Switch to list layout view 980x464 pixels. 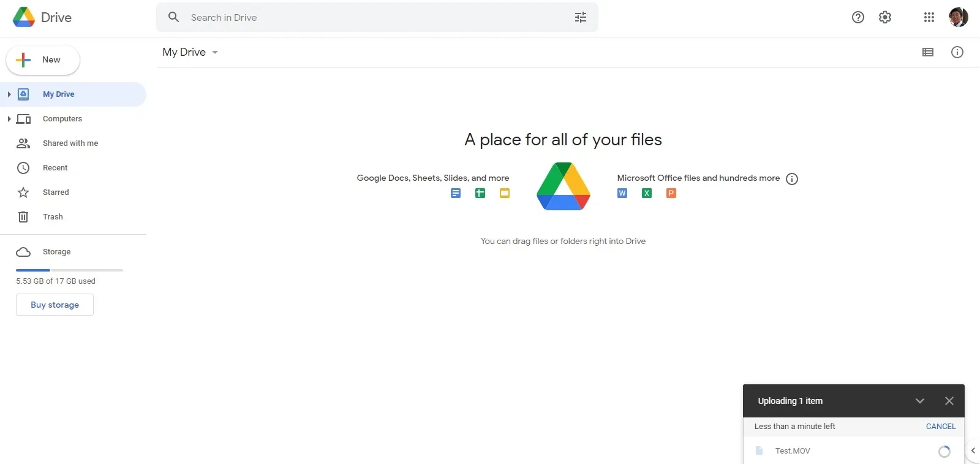(x=928, y=52)
